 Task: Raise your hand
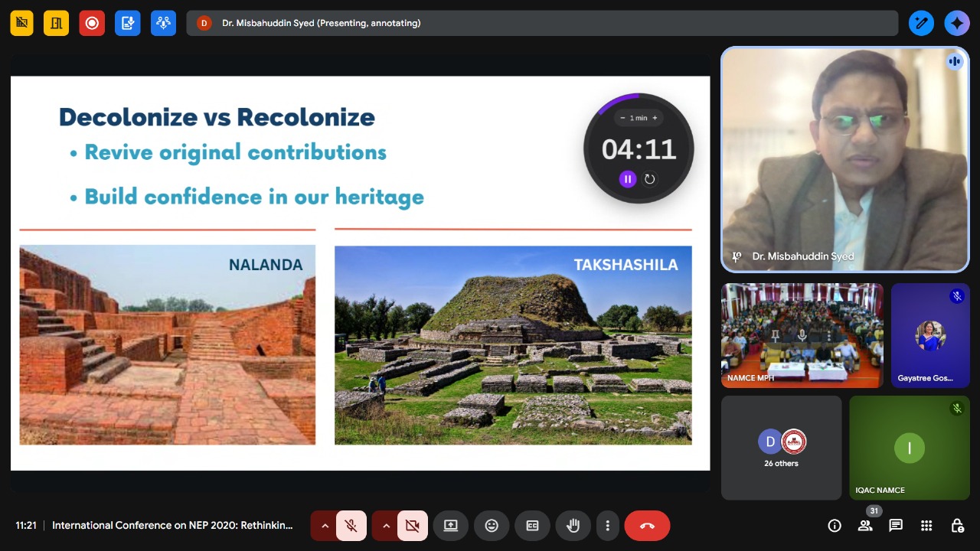click(573, 526)
